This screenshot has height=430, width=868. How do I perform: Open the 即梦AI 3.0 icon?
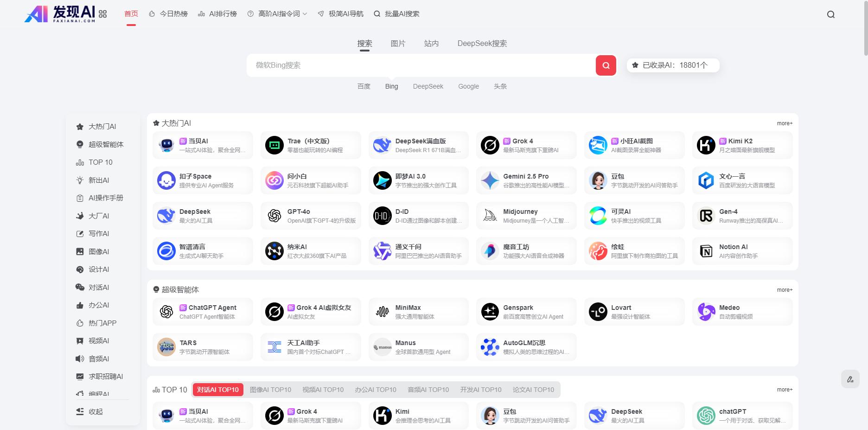(x=383, y=180)
